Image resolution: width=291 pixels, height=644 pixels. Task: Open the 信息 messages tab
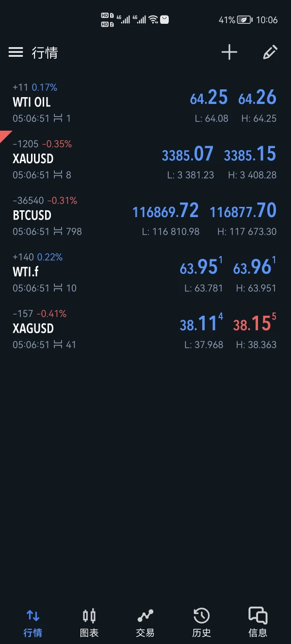tap(258, 622)
